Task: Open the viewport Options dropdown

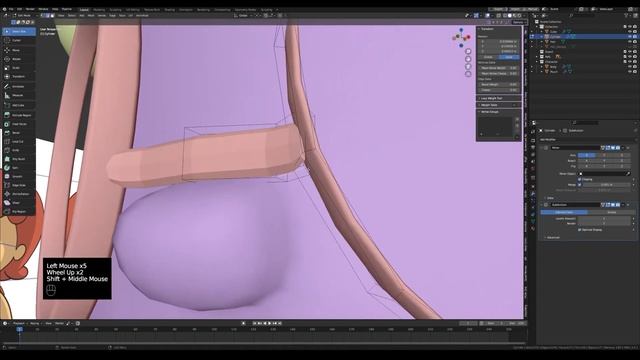Action: click(518, 22)
